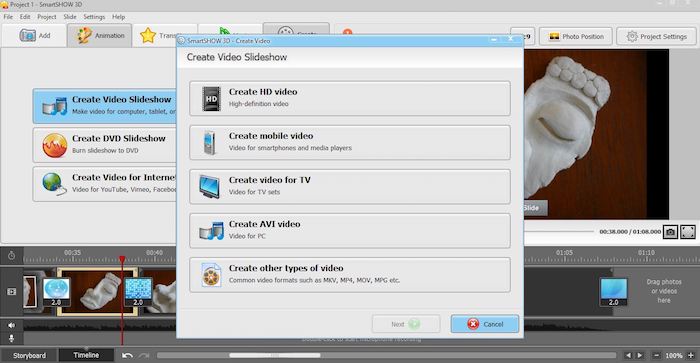Zoom in timeline with plus button
This screenshot has width=700, height=363.
691,355
